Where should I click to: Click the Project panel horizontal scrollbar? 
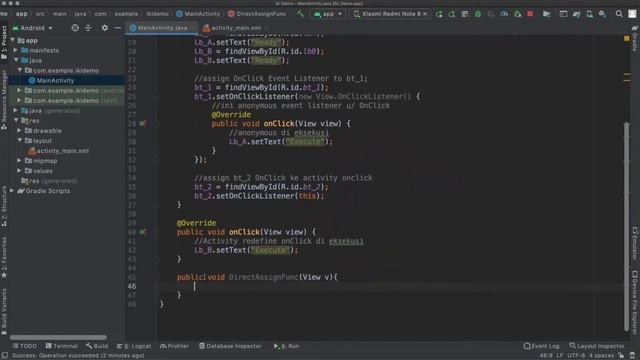coord(58,338)
